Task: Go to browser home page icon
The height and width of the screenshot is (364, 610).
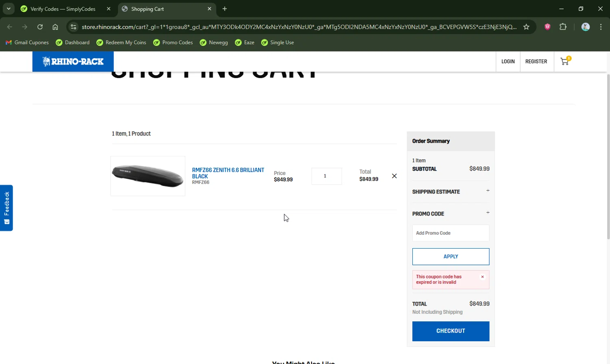Action: click(55, 27)
